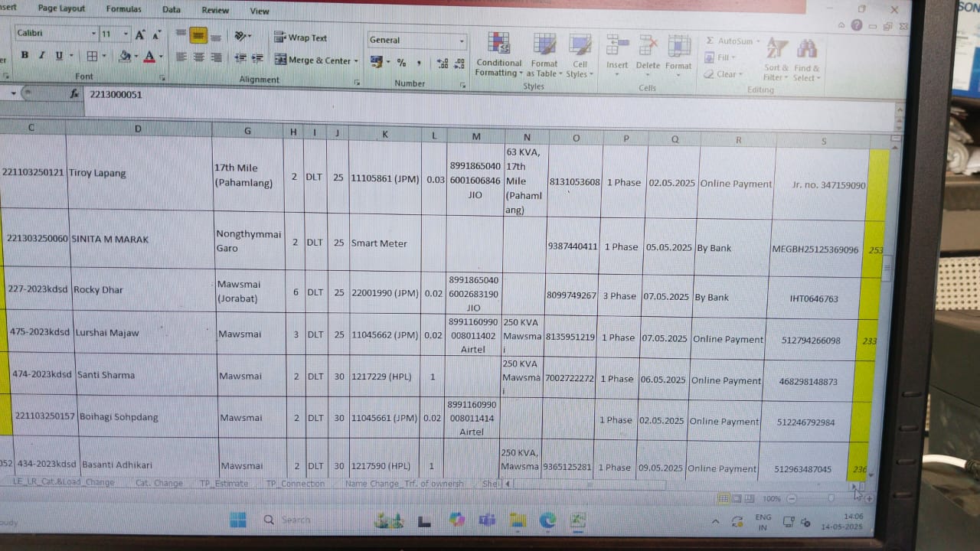Viewport: 980px width, 551px height.
Task: Select Top Align in Alignment group
Action: pyautogui.click(x=181, y=34)
